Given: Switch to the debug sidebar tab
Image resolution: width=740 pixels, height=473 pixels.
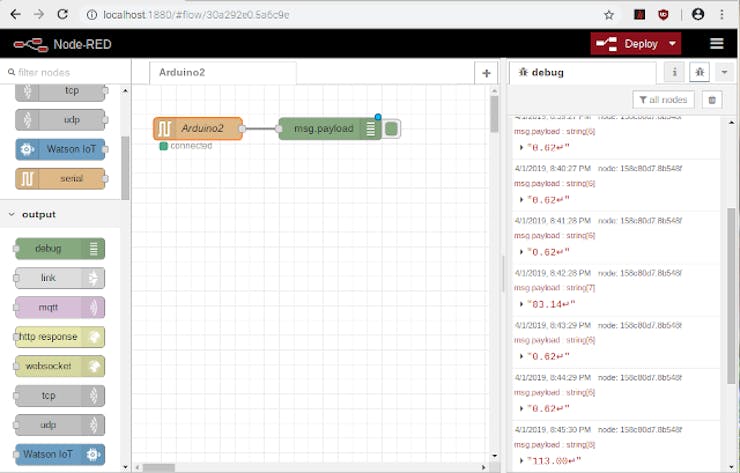Looking at the screenshot, I should pos(582,73).
